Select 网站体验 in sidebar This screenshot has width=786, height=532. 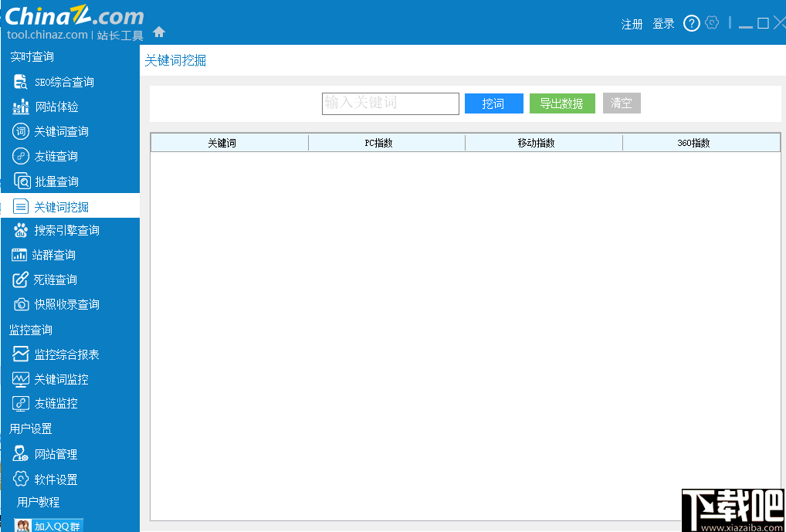coord(56,107)
